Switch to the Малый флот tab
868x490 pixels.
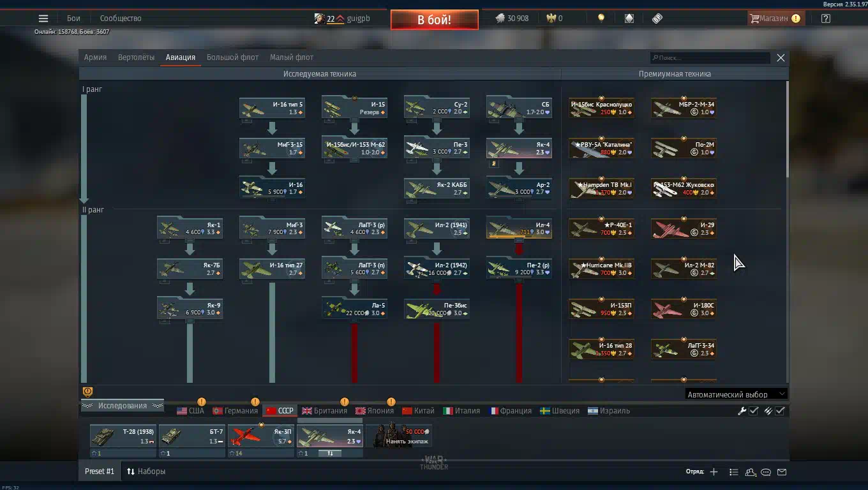[x=292, y=57]
